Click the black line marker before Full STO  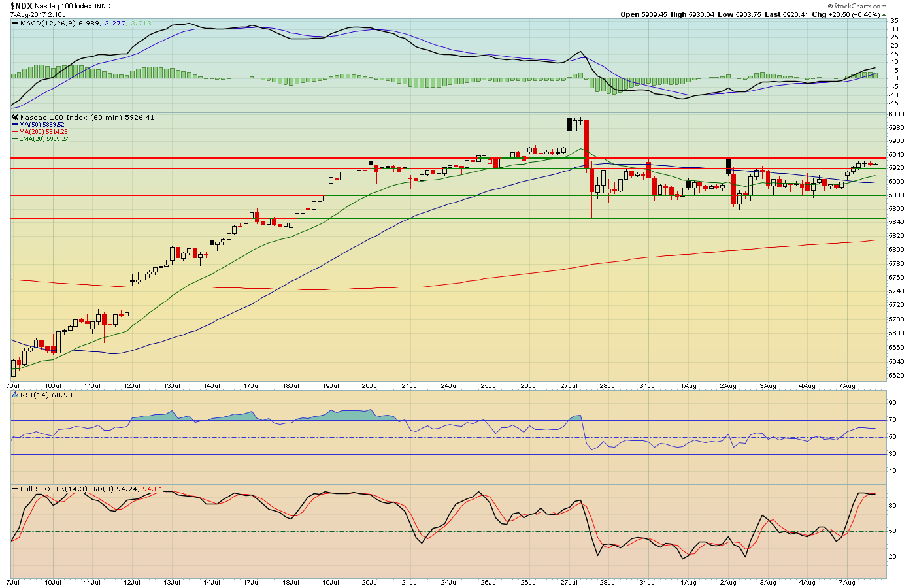coord(16,489)
